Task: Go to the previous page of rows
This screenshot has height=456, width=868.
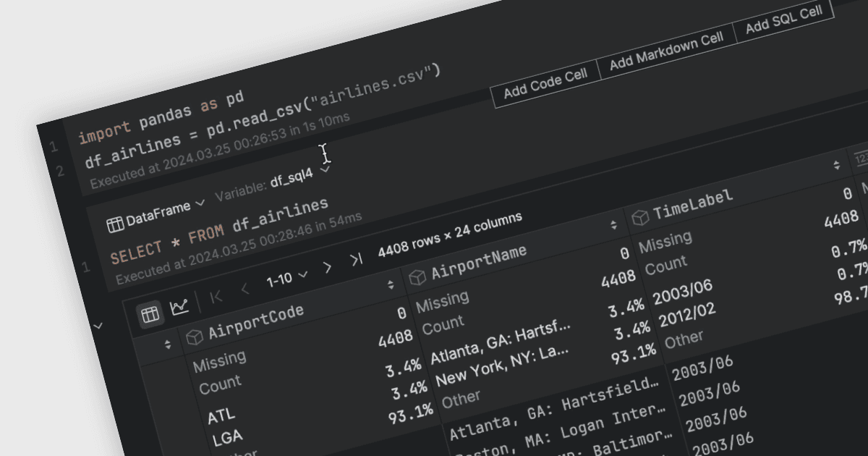Action: point(244,290)
